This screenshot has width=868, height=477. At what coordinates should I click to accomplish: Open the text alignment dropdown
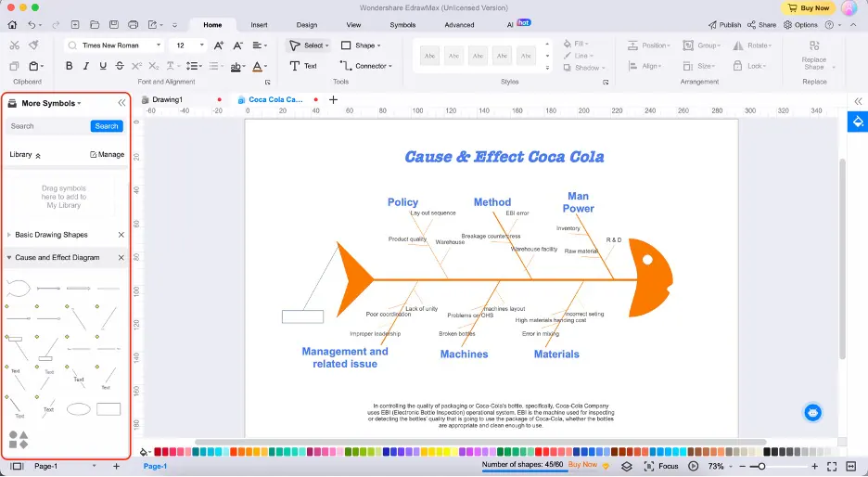tap(259, 45)
